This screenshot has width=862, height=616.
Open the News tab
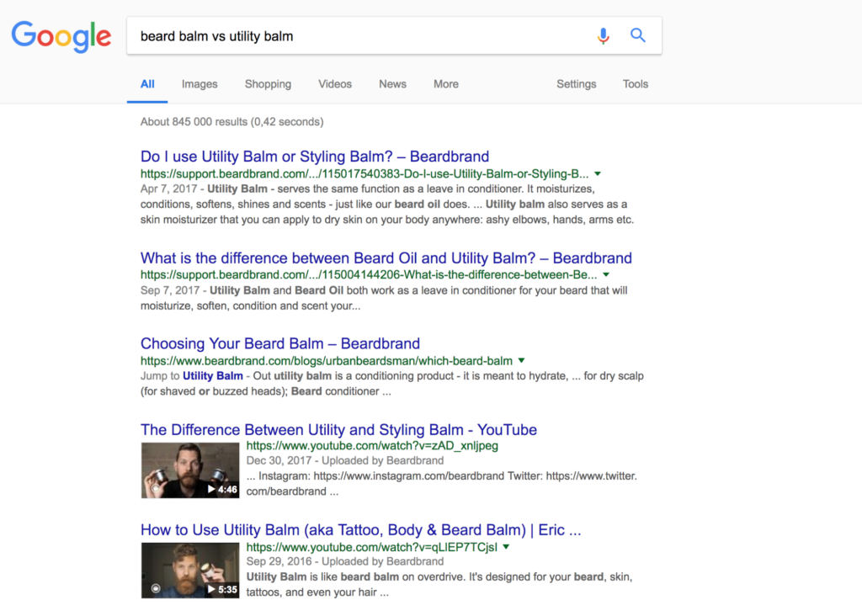point(392,84)
